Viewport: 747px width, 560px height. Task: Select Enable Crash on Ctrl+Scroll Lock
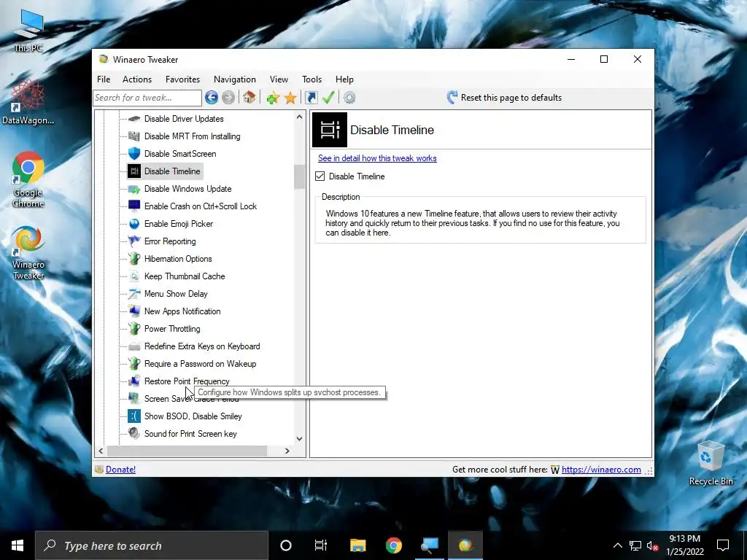click(x=201, y=206)
